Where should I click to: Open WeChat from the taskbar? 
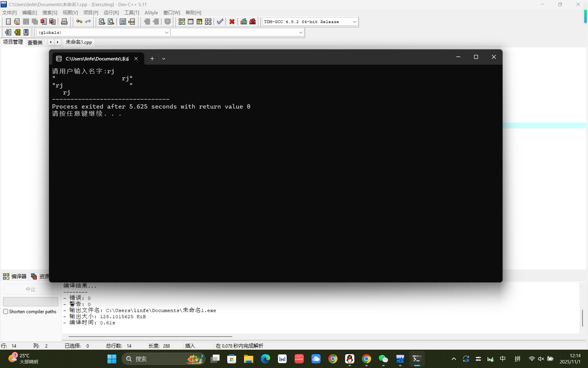pos(383,359)
